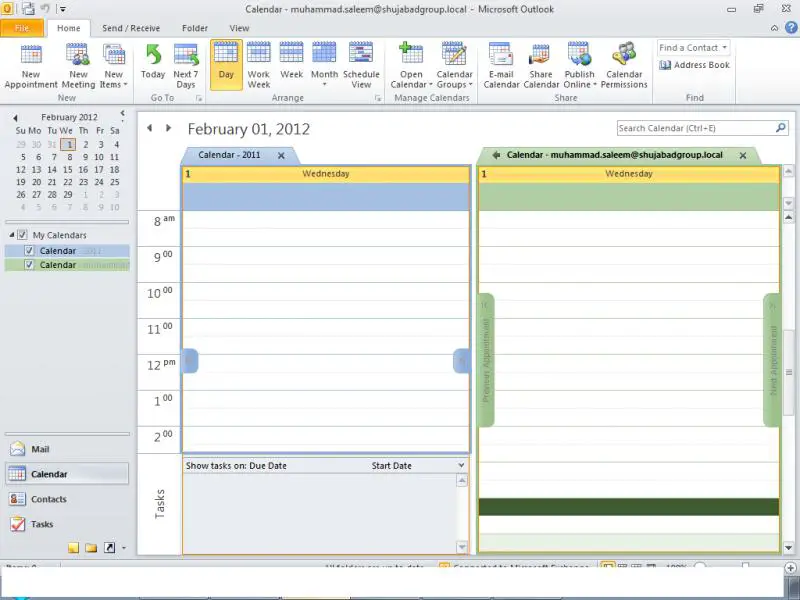The height and width of the screenshot is (600, 800).
Task: Open the File tab
Action: tap(22, 28)
